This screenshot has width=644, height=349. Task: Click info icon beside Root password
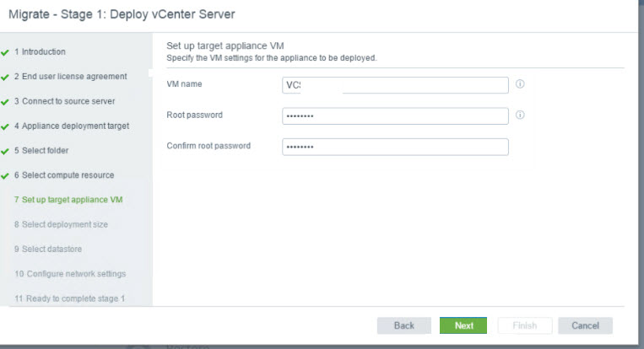click(x=520, y=115)
